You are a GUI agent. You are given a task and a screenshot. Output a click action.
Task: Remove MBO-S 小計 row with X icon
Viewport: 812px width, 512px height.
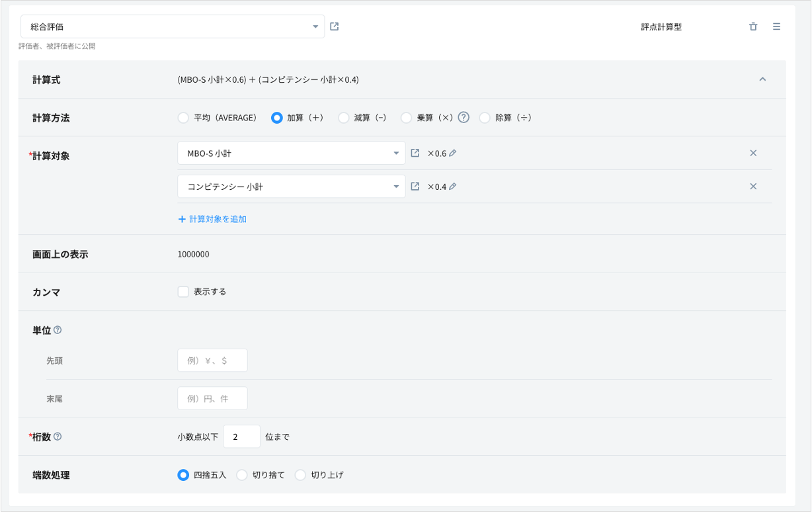pos(753,153)
